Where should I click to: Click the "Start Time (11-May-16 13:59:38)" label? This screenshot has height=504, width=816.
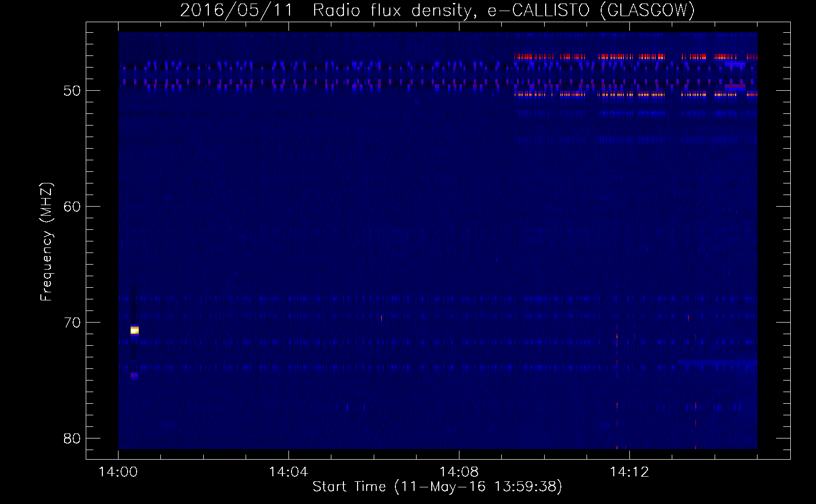pyautogui.click(x=437, y=487)
